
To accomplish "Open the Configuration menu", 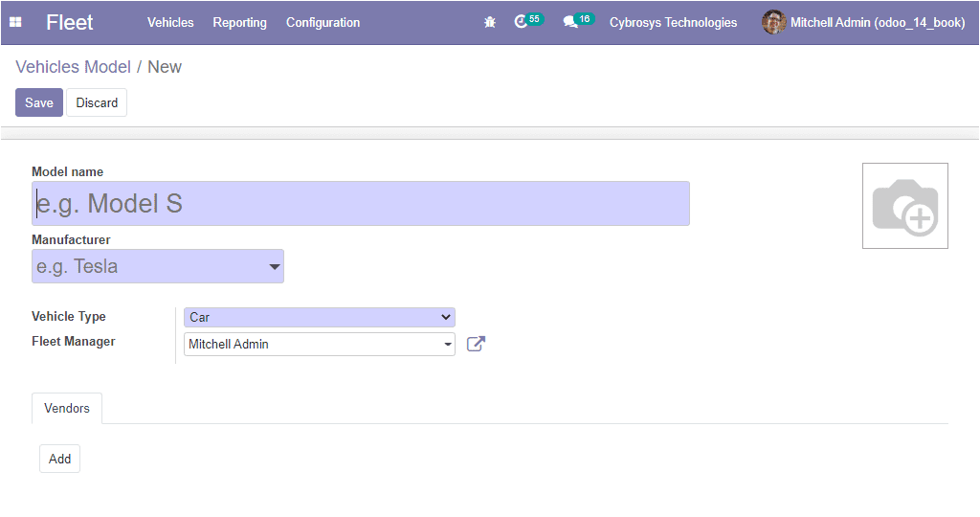I will 323,23.
